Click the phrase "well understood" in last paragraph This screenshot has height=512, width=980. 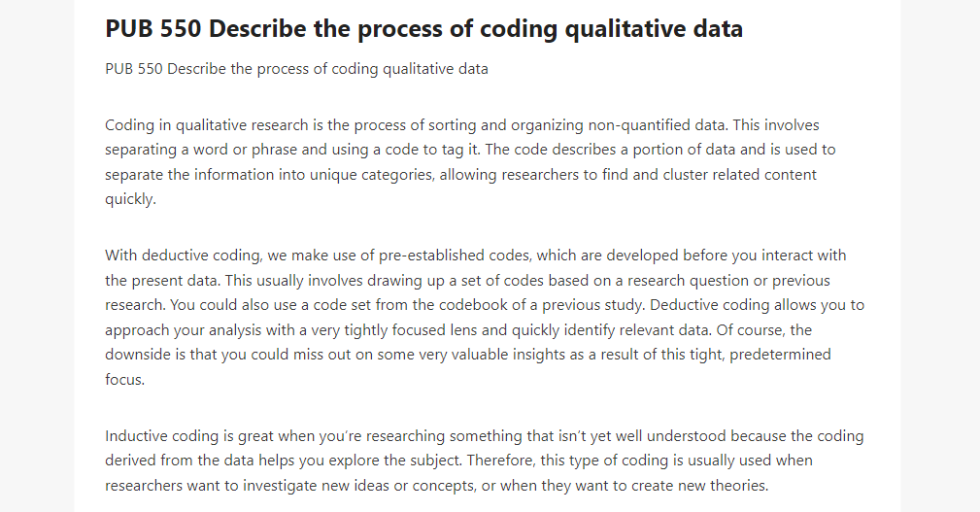(674, 435)
